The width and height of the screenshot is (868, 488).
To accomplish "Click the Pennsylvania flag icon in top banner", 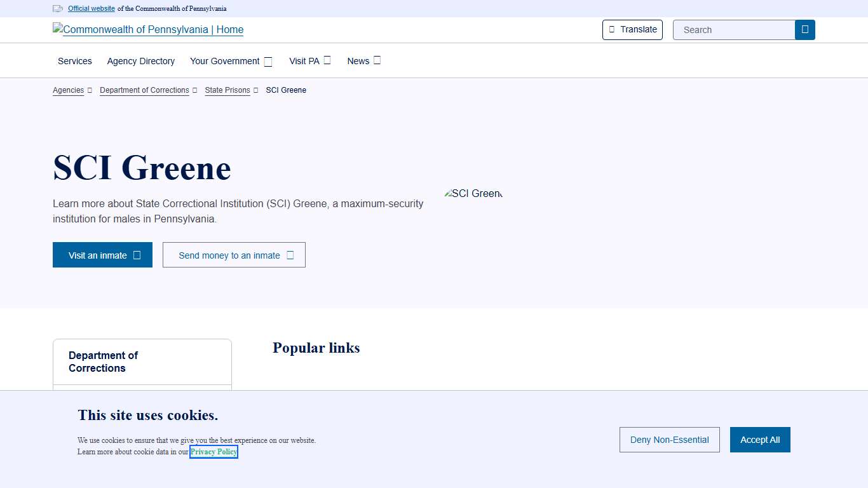I will [58, 9].
